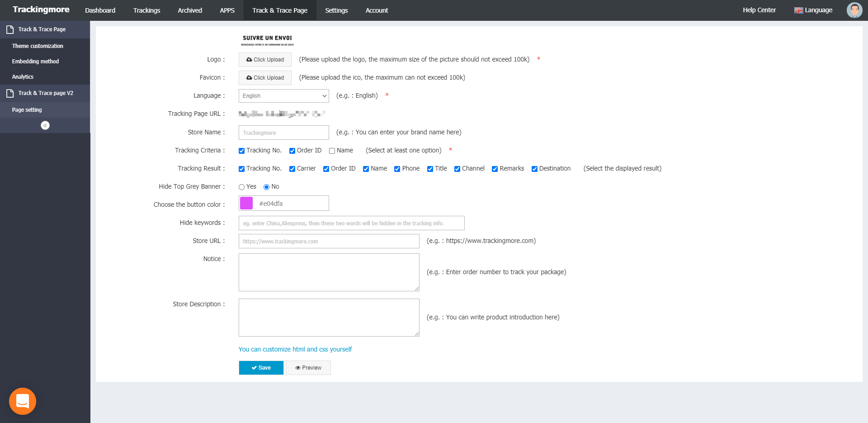Viewport: 868px width, 423px height.
Task: Open the orange chat widget
Action: tap(23, 401)
